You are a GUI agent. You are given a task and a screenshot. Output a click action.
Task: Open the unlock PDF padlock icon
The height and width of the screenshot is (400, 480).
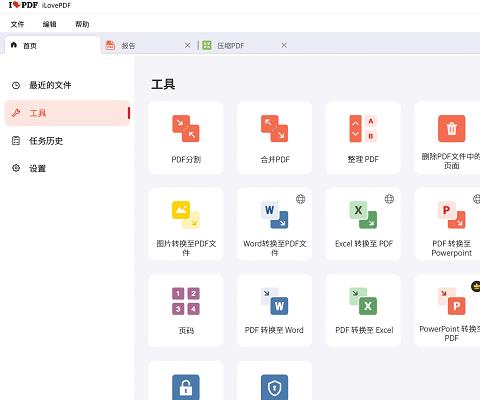coord(186,387)
